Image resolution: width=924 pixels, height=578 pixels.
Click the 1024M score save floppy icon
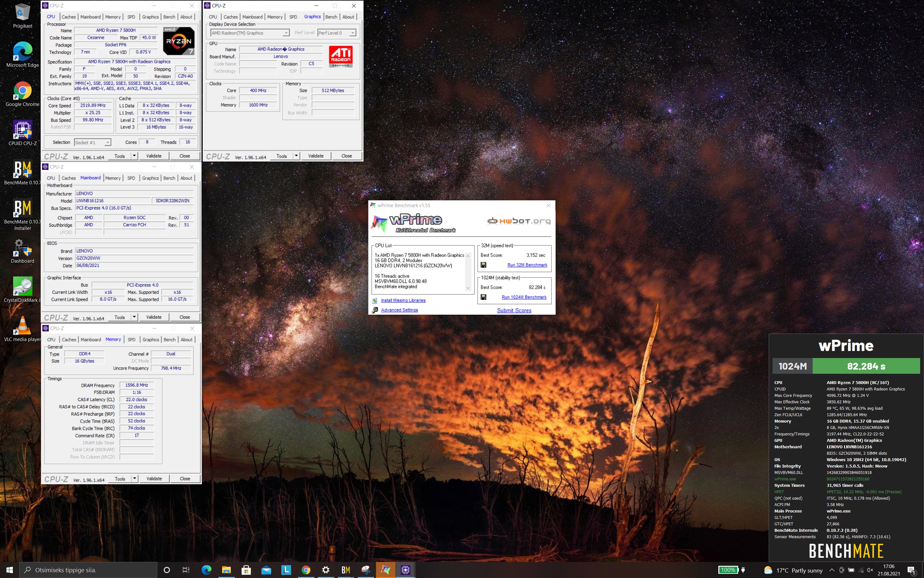pos(483,297)
